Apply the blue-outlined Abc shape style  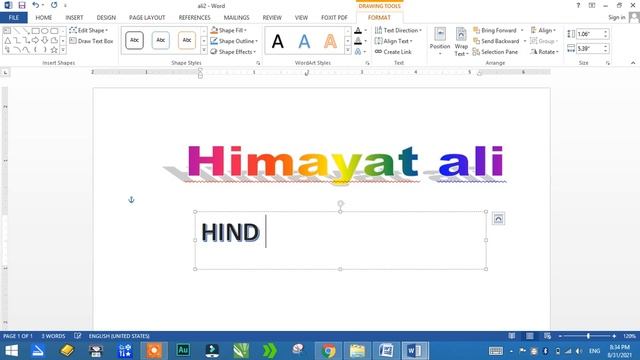(x=160, y=40)
